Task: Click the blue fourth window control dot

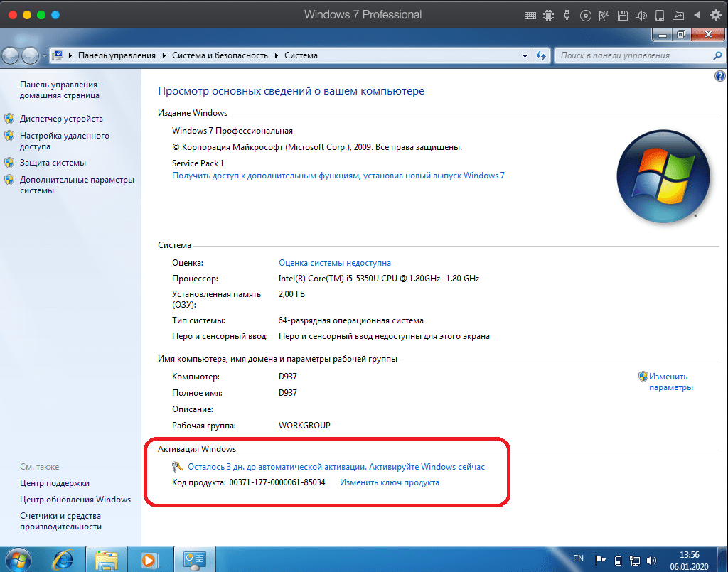Action: point(55,15)
